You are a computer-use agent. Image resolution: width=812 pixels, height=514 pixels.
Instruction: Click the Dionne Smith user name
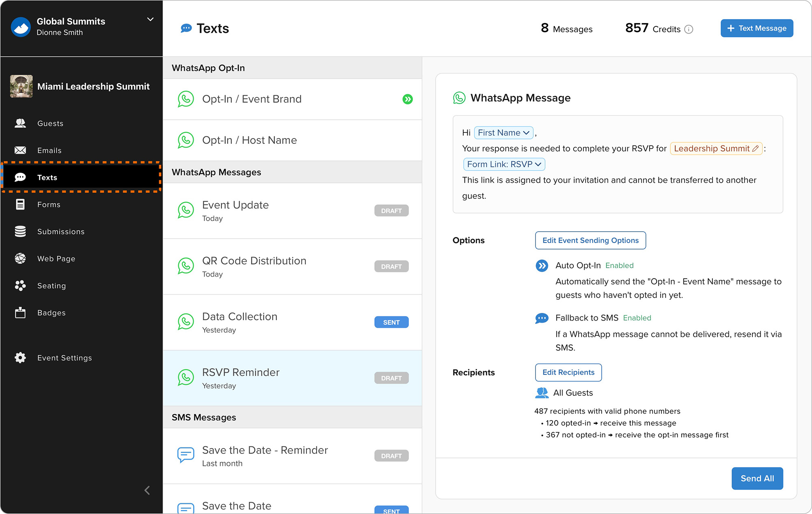(60, 33)
